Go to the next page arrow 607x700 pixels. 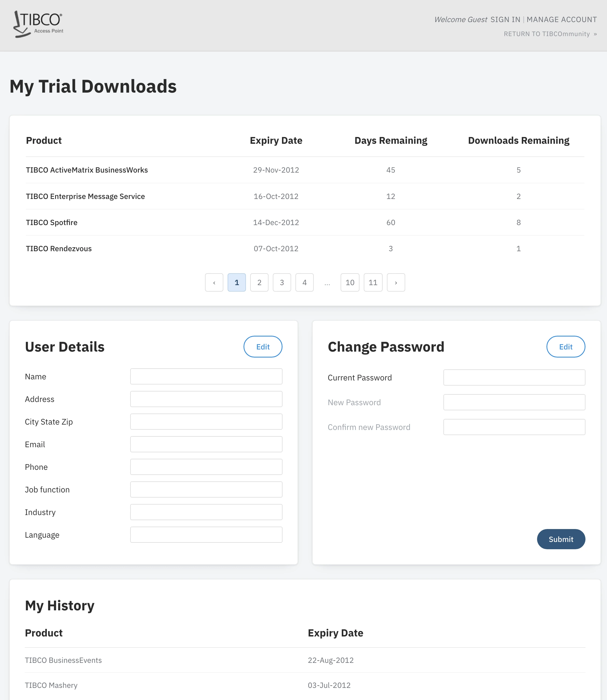click(x=396, y=282)
